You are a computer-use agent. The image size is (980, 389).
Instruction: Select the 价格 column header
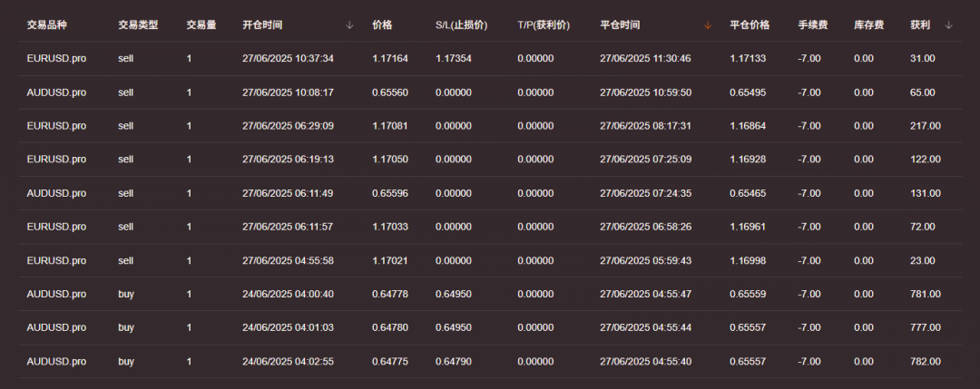[x=382, y=25]
